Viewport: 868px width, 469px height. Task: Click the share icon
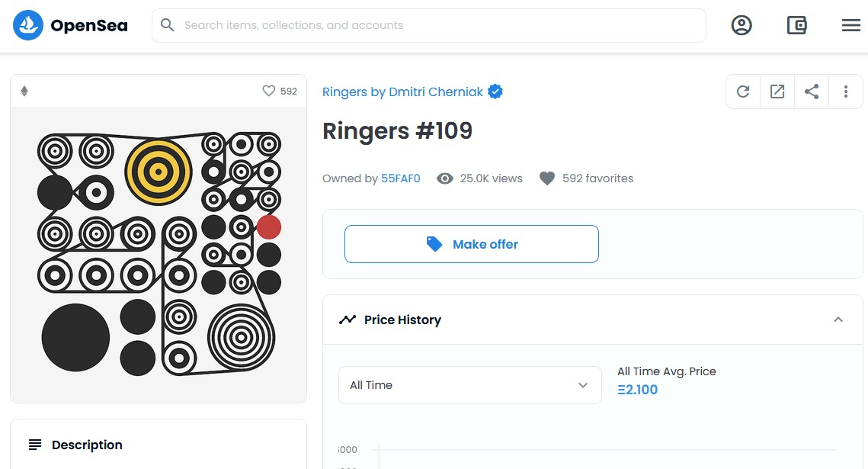tap(812, 92)
